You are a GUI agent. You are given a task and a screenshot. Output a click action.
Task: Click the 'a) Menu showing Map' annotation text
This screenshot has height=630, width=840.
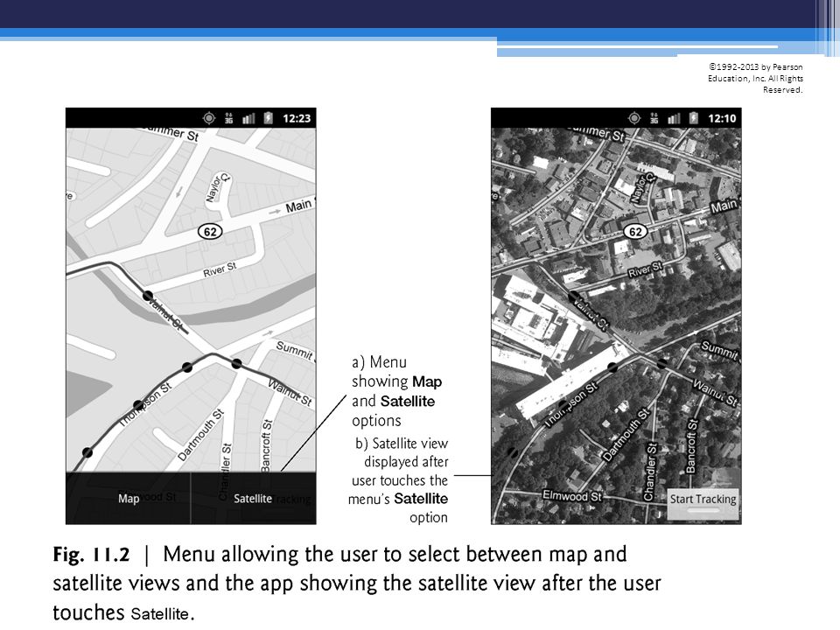click(397, 391)
